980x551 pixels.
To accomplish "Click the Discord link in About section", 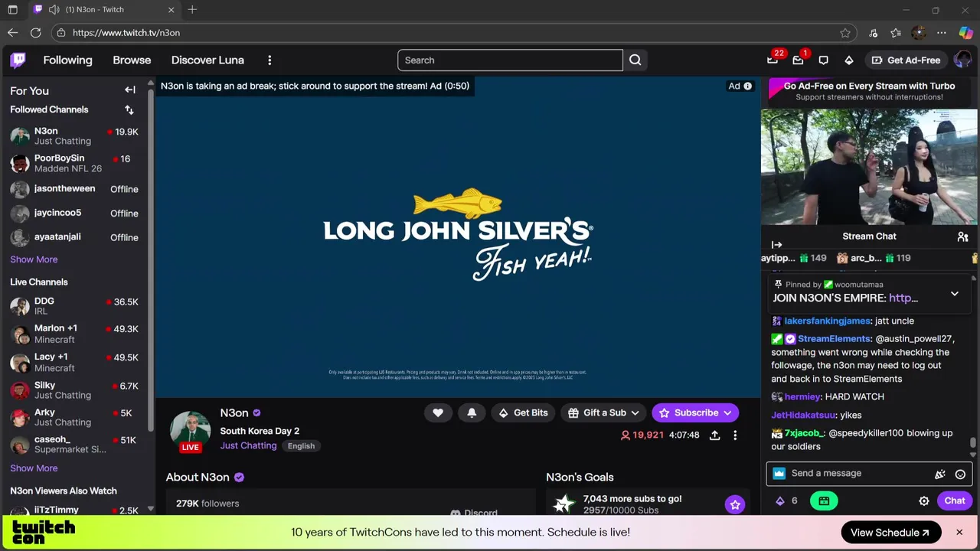I will click(474, 512).
